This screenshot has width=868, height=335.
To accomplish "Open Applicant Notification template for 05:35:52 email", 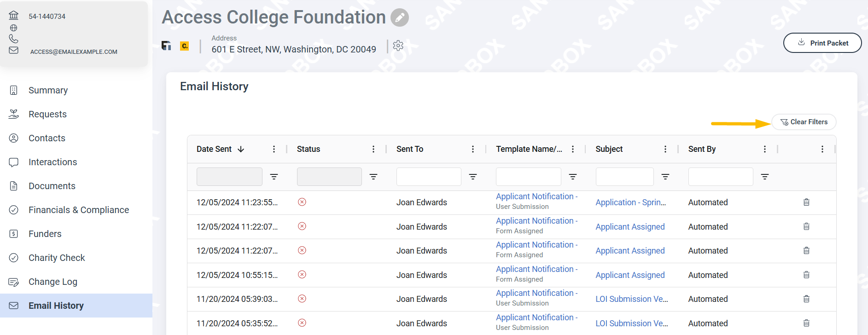I will pos(536,318).
